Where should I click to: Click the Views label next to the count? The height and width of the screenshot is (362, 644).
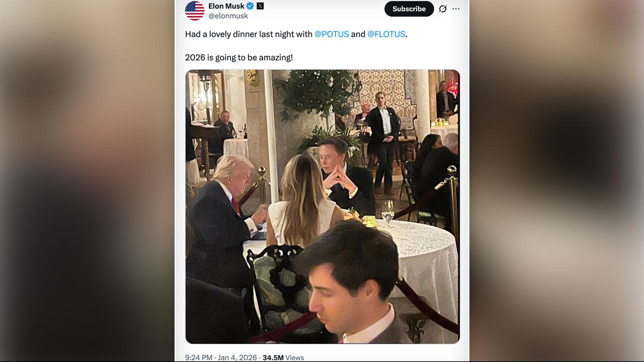coord(294,357)
